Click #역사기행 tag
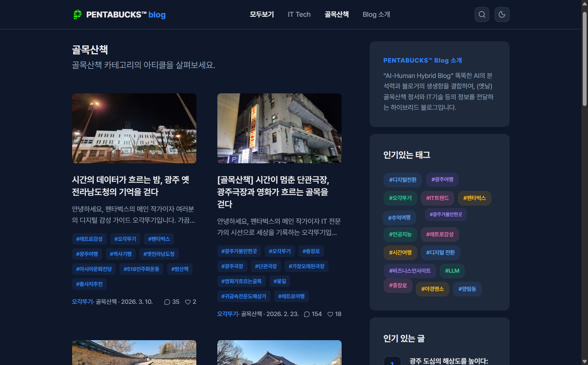Screen dimensions: 588x365 coord(121,254)
